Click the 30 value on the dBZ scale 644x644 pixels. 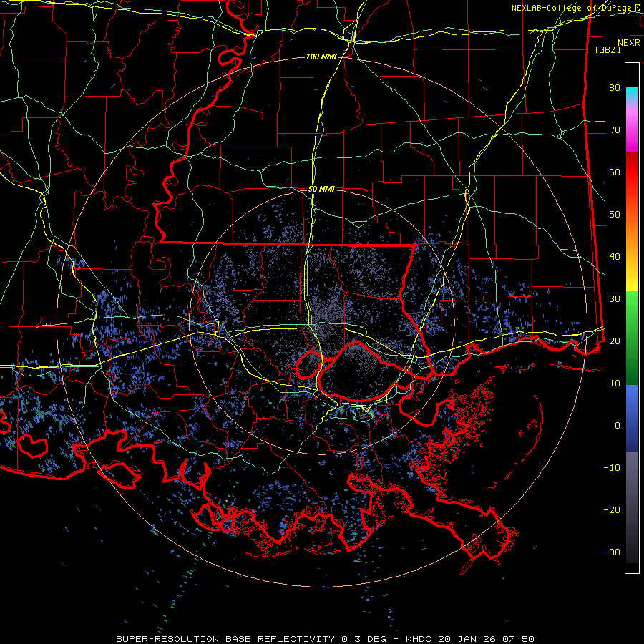615,298
